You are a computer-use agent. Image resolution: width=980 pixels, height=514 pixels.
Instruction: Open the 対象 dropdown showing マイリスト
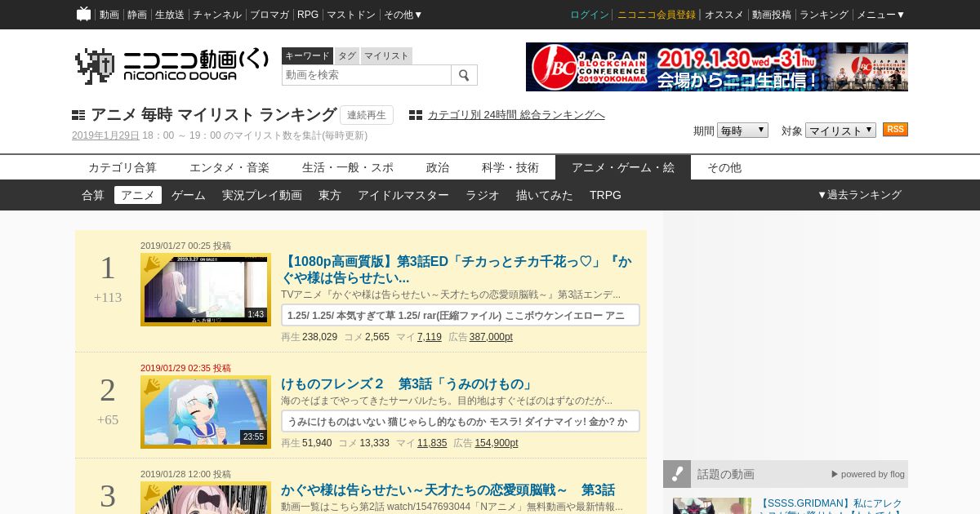tap(840, 131)
